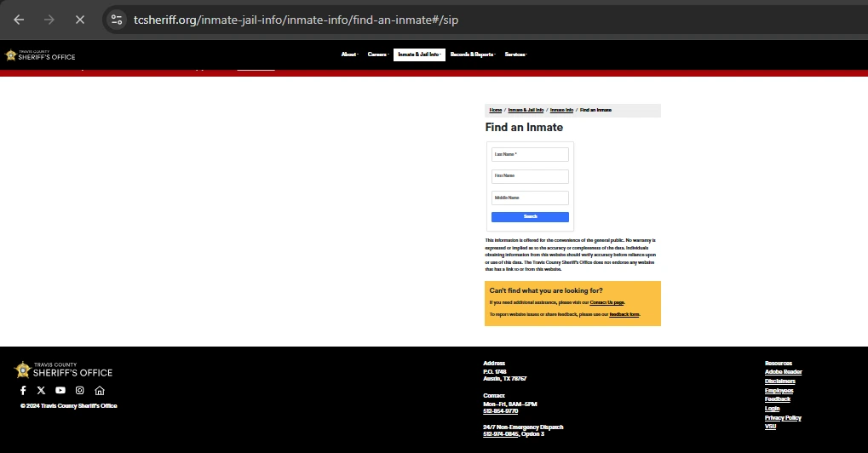Open the Facebook icon in footer

23,390
